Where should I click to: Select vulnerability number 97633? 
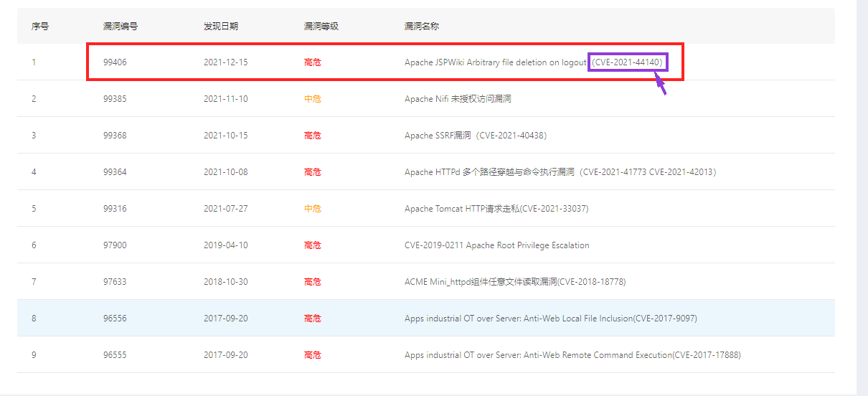pos(115,282)
